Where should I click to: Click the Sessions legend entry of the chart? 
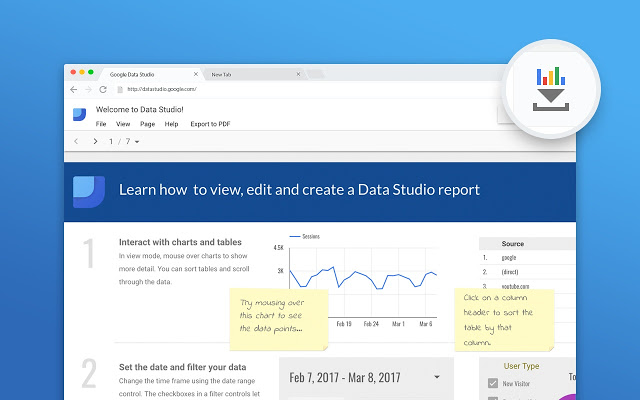304,236
